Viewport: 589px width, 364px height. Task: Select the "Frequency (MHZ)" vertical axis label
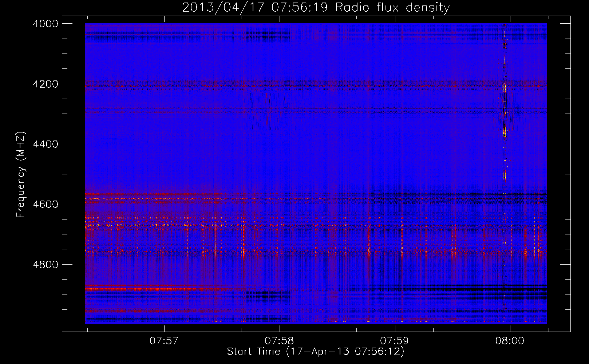coord(21,175)
